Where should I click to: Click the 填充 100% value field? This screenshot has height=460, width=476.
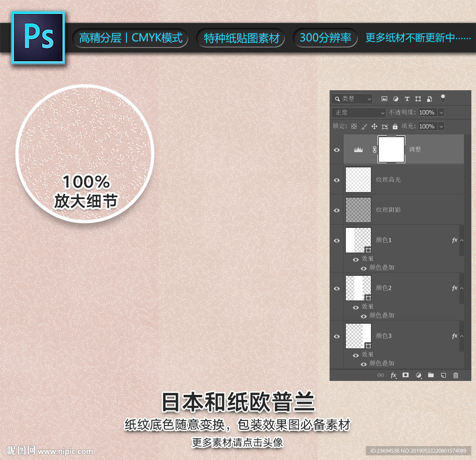[428, 126]
